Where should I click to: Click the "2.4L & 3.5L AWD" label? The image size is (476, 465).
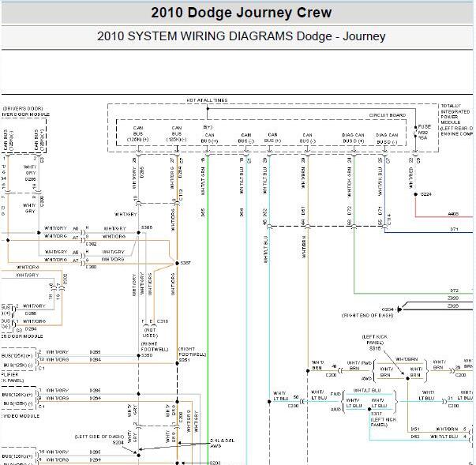click(222, 443)
